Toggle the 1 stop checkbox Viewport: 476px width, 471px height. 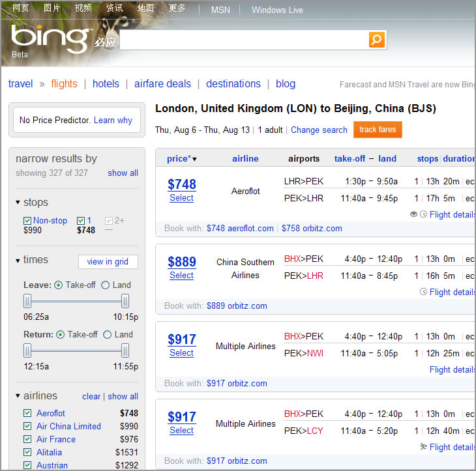tap(81, 220)
